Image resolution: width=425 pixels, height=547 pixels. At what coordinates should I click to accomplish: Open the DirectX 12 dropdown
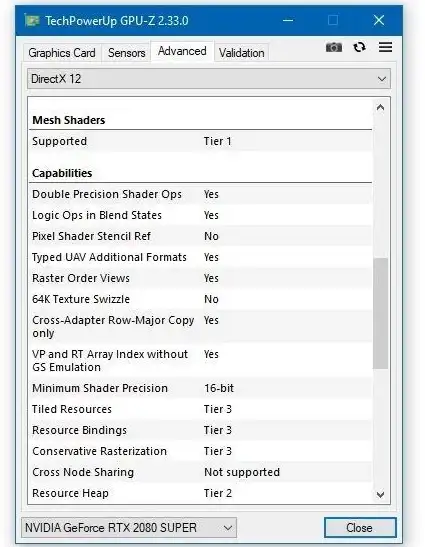tap(209, 78)
